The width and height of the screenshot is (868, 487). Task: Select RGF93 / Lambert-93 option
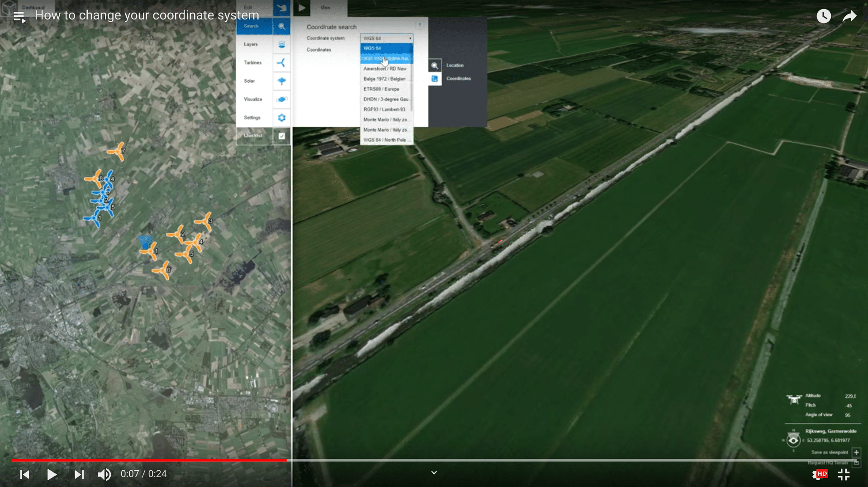click(386, 110)
